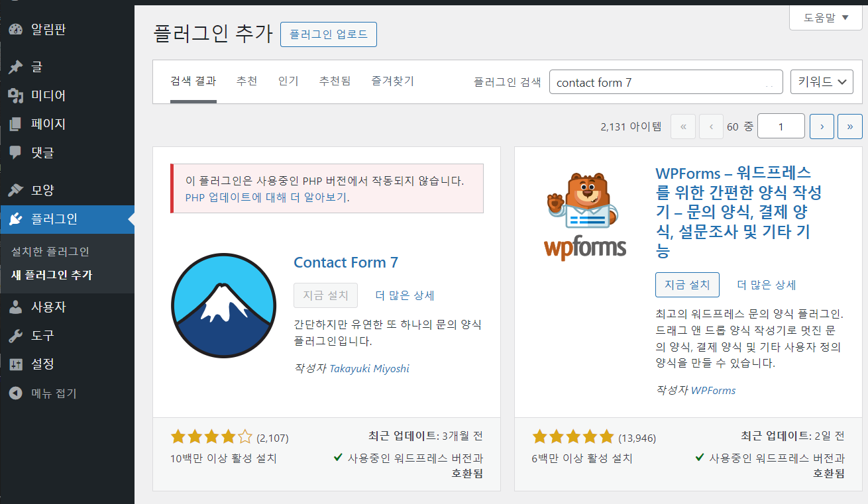
Task: Click the Pages (페이지) icon in sidebar
Action: point(15,125)
